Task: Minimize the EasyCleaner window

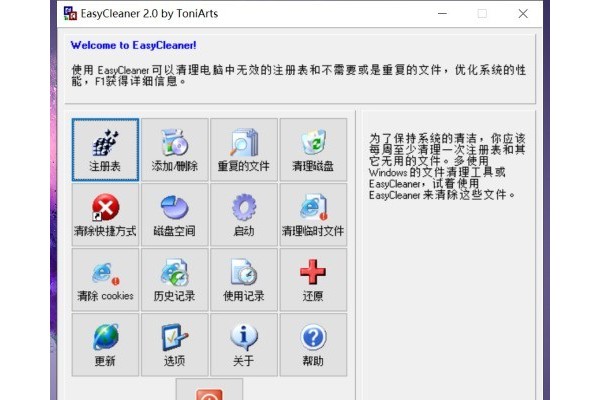Action: click(442, 13)
